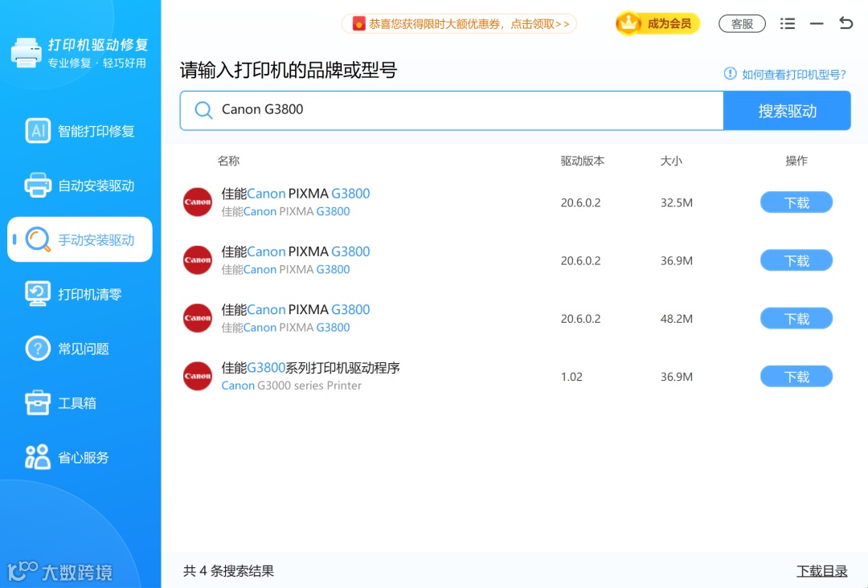Screen dimensions: 868x588
Task: Open 智能打印修复 menu item
Action: pyautogui.click(x=80, y=131)
